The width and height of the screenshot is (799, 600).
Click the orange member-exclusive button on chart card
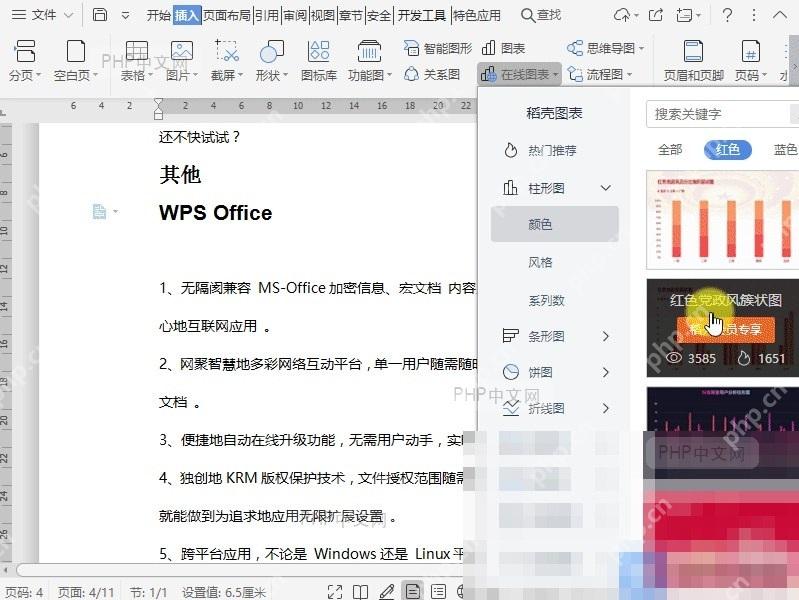point(726,330)
